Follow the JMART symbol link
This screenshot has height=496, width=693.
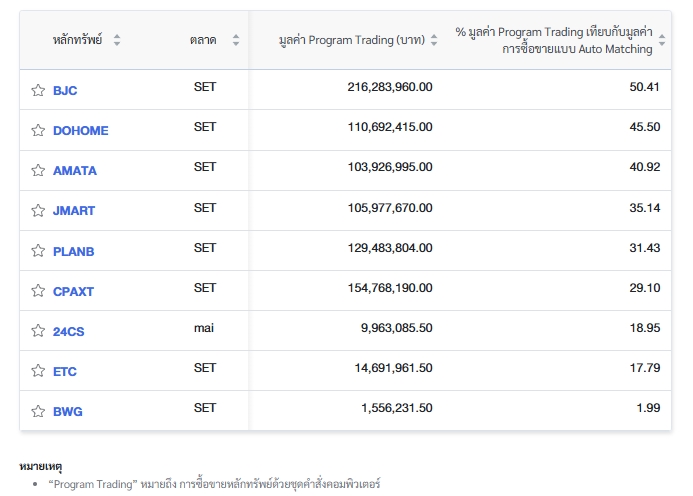[x=74, y=210]
